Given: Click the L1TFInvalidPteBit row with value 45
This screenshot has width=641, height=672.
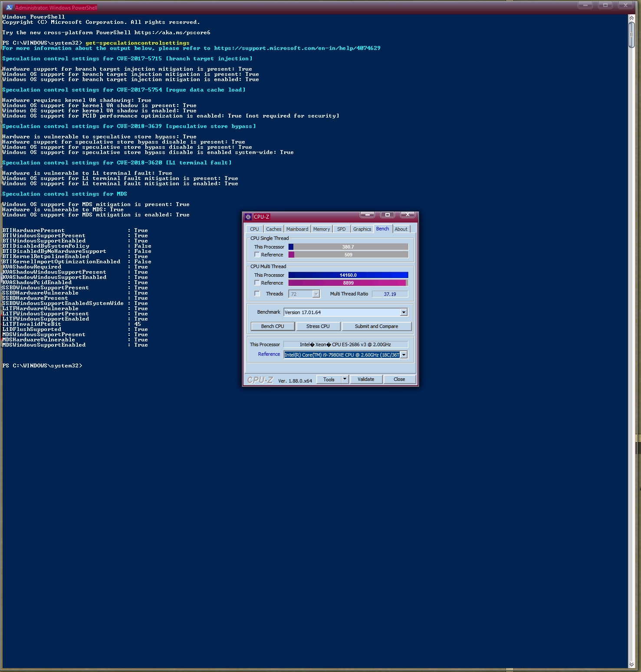Looking at the screenshot, I should [x=72, y=324].
